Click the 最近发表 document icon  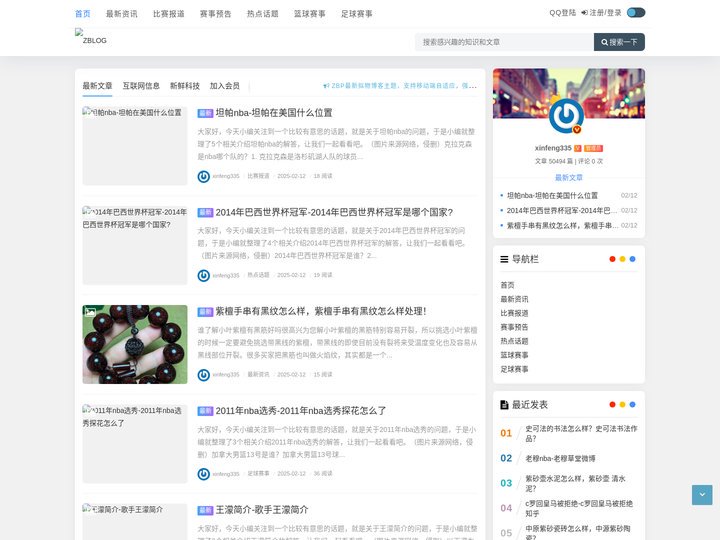click(504, 405)
